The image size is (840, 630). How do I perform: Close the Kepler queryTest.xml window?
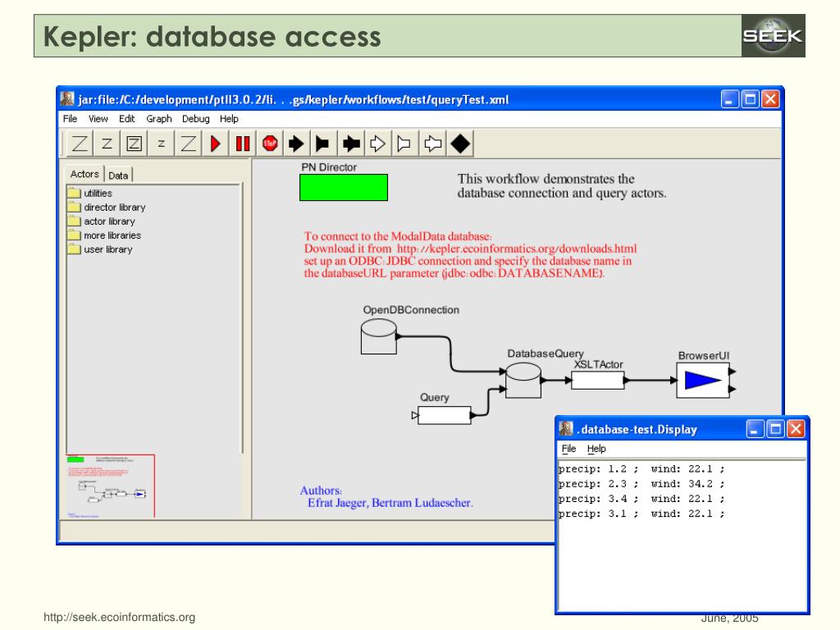[770, 99]
